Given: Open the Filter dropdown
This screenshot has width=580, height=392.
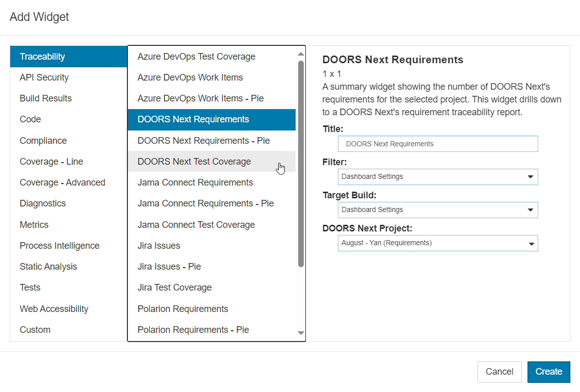Looking at the screenshot, I should (438, 177).
